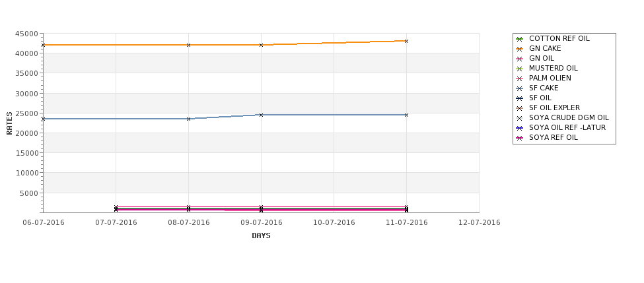
Task: Click the 10-07-2016 x-axis date label
Action: pos(334,223)
